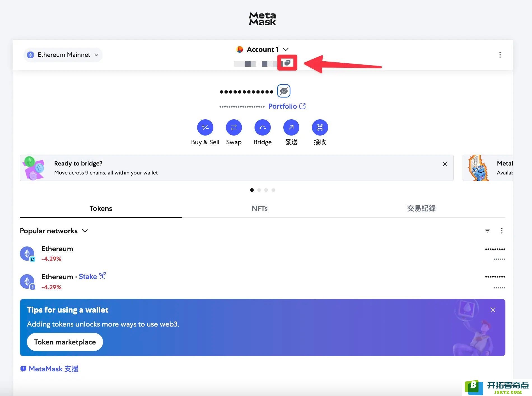Viewport: 532px width, 396px height.
Task: Click the Swap round button
Action: [234, 127]
